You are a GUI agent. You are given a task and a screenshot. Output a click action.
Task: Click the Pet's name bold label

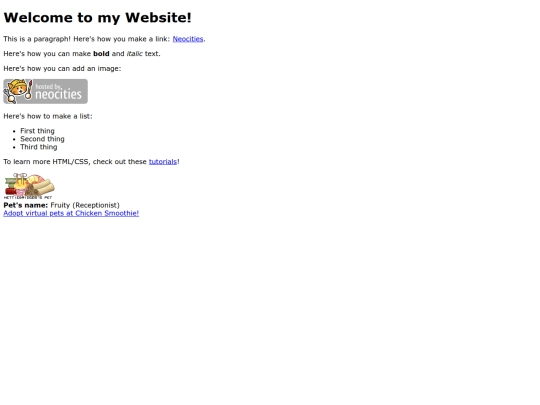click(x=25, y=205)
